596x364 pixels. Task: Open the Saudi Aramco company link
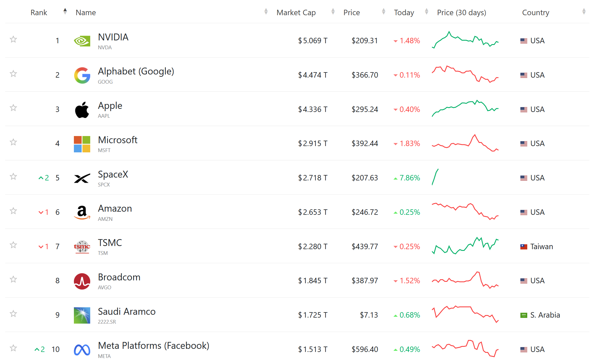tap(127, 311)
